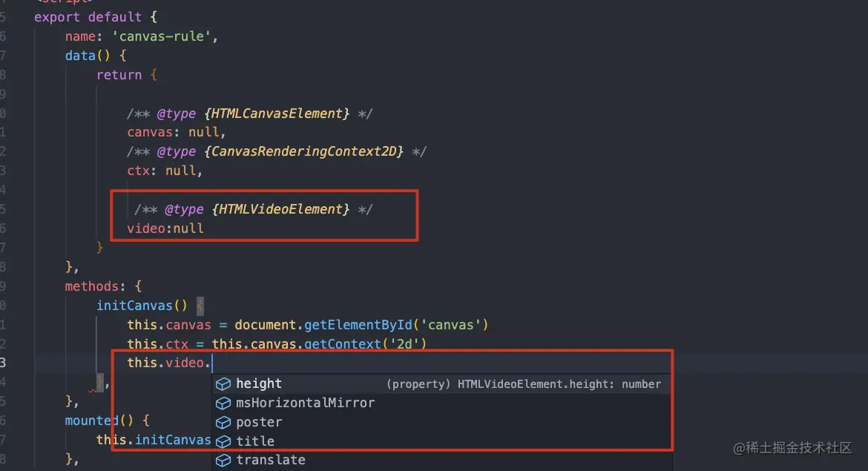This screenshot has height=471, width=868.
Task: Click the mounted() hook declaration
Action: [107, 421]
